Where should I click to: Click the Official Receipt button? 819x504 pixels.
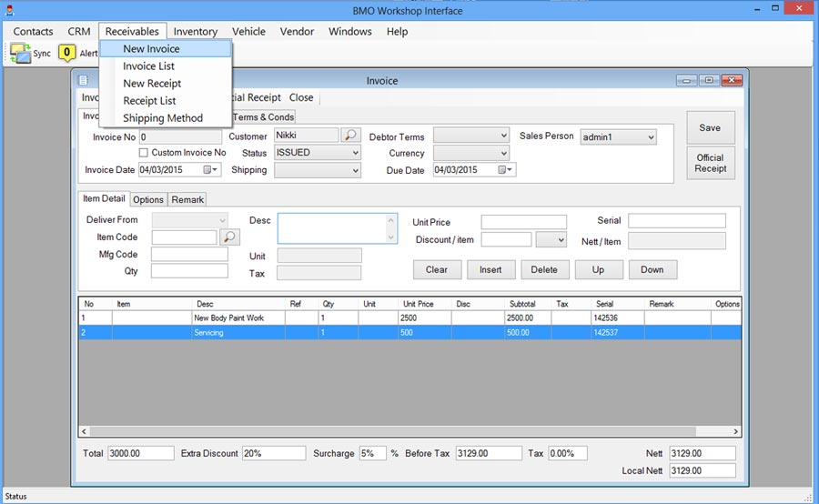tap(711, 163)
